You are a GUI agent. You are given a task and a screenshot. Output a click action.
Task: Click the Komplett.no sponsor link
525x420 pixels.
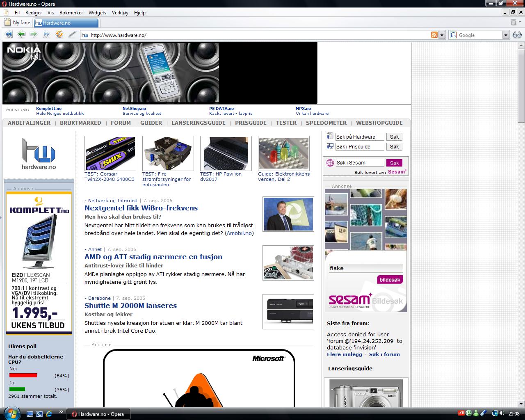(x=49, y=109)
